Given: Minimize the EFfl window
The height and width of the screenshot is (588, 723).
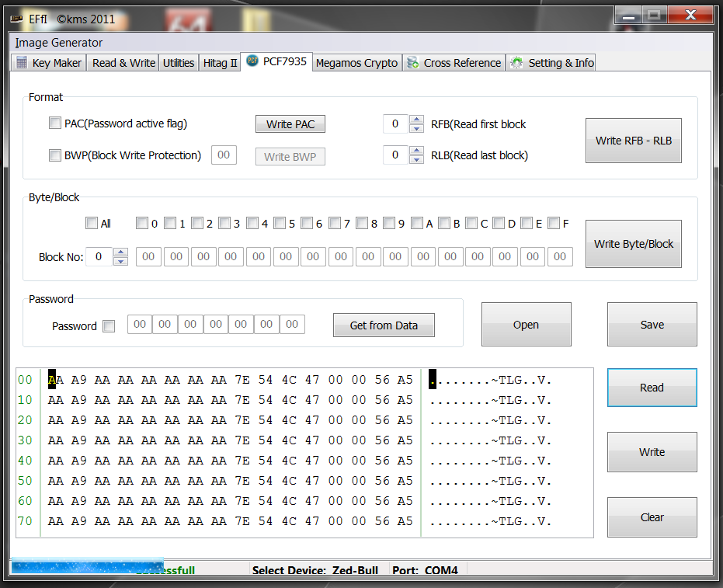Looking at the screenshot, I should click(628, 16).
